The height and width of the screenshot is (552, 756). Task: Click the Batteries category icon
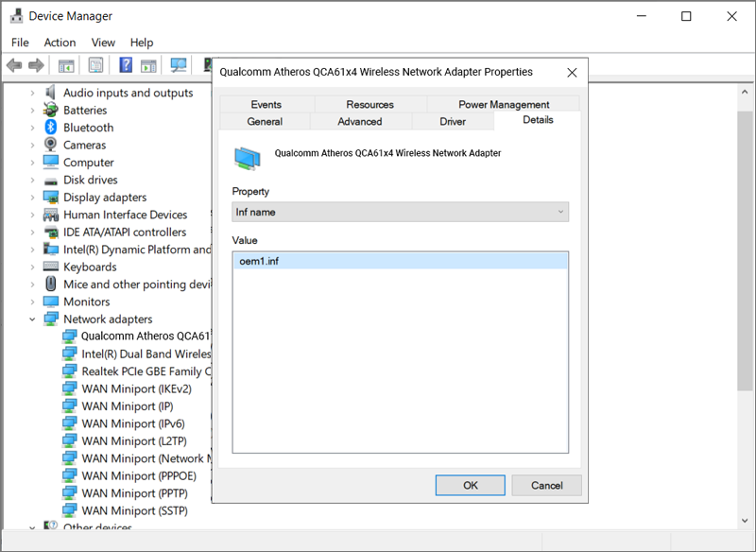(x=51, y=111)
